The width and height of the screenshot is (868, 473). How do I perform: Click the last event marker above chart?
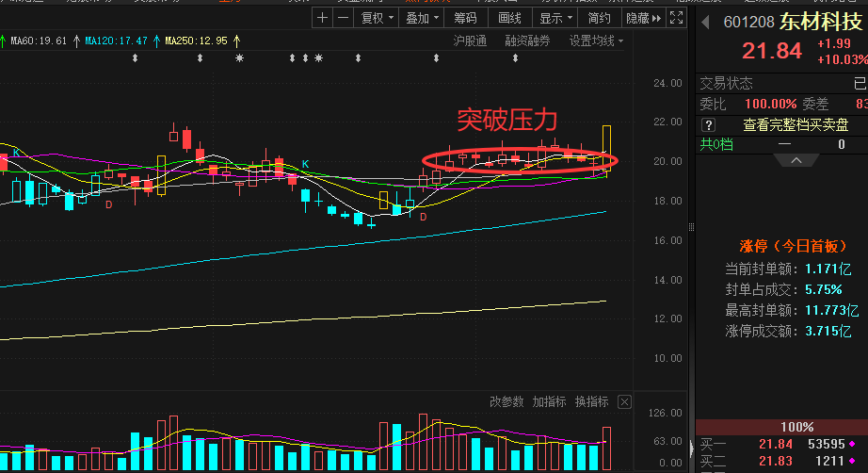(x=515, y=57)
